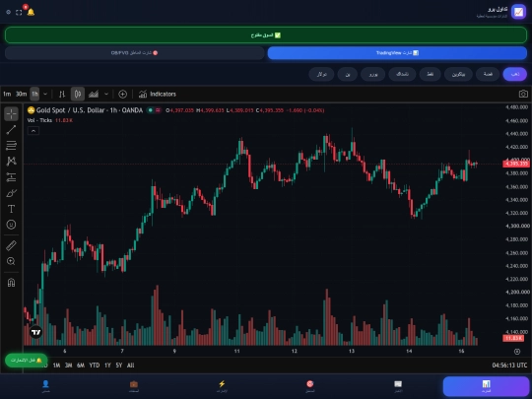Switch to the OB/FVG zones chart tab
The width and height of the screenshot is (532, 399).
135,53
